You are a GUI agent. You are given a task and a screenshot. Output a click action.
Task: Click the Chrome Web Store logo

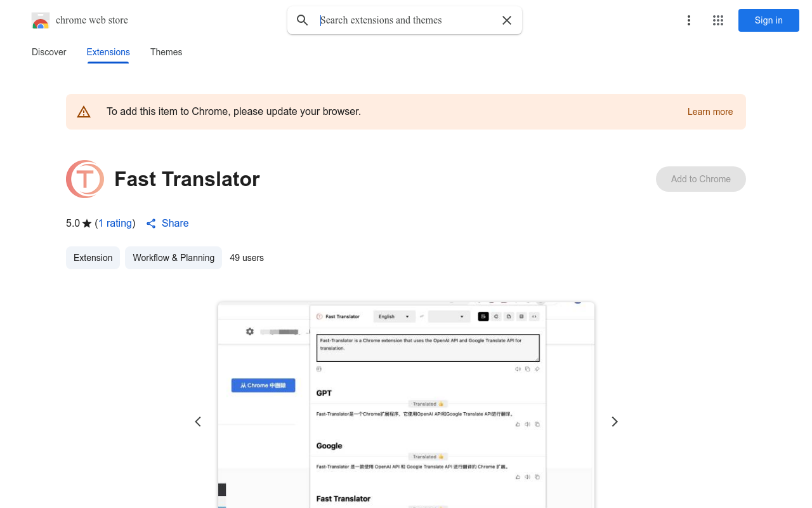(41, 20)
